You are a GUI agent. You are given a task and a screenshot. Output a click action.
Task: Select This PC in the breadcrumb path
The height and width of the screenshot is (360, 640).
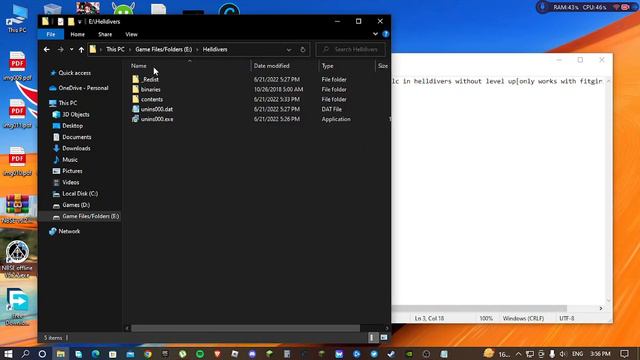click(115, 49)
